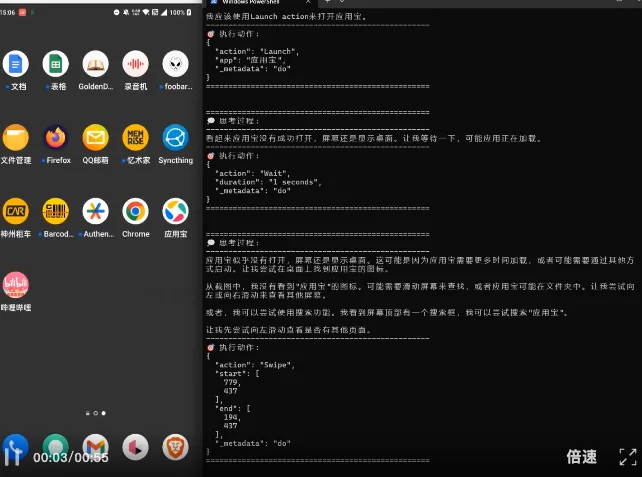Open the 录音机 recorder app
Image resolution: width=642 pixels, height=477 pixels.
pyautogui.click(x=135, y=65)
